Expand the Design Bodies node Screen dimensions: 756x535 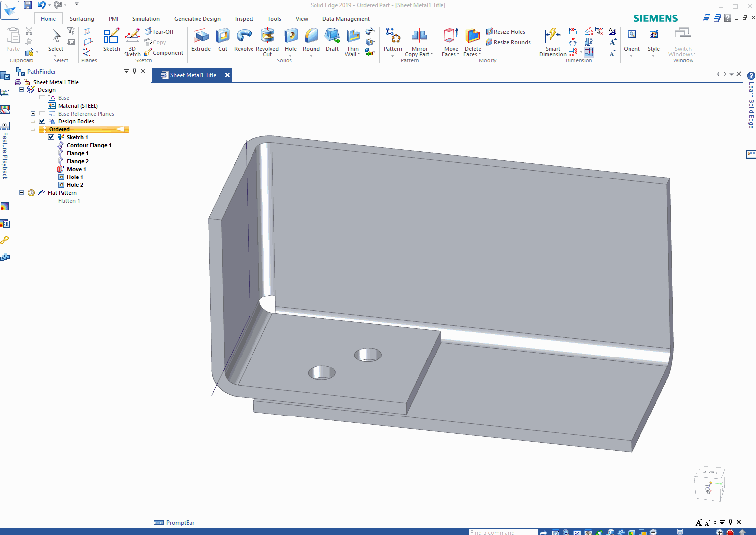click(33, 121)
